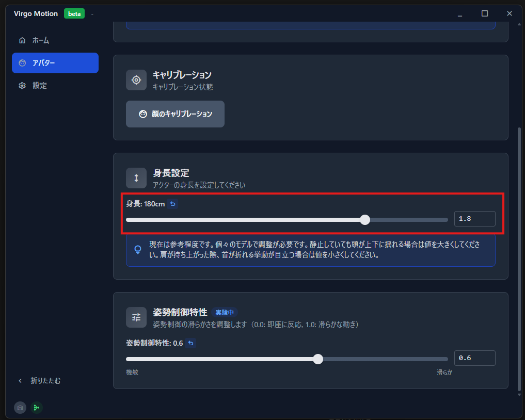The image size is (525, 420).
Task: Click the 0.6 posture control input field
Action: pos(474,358)
